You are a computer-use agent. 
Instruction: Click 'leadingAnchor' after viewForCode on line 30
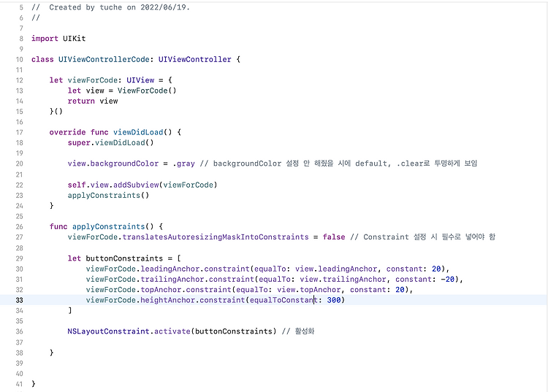(x=170, y=269)
